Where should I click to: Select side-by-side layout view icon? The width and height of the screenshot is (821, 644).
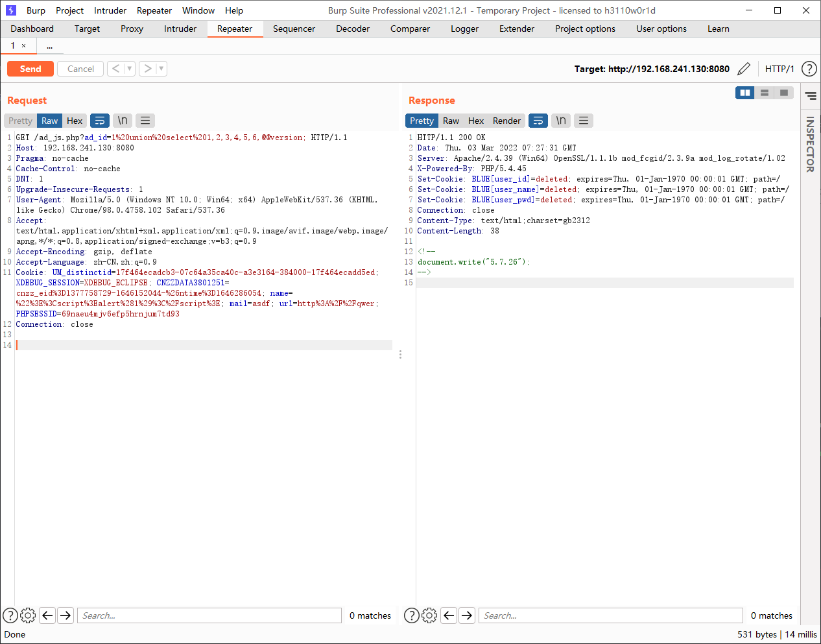coord(745,93)
